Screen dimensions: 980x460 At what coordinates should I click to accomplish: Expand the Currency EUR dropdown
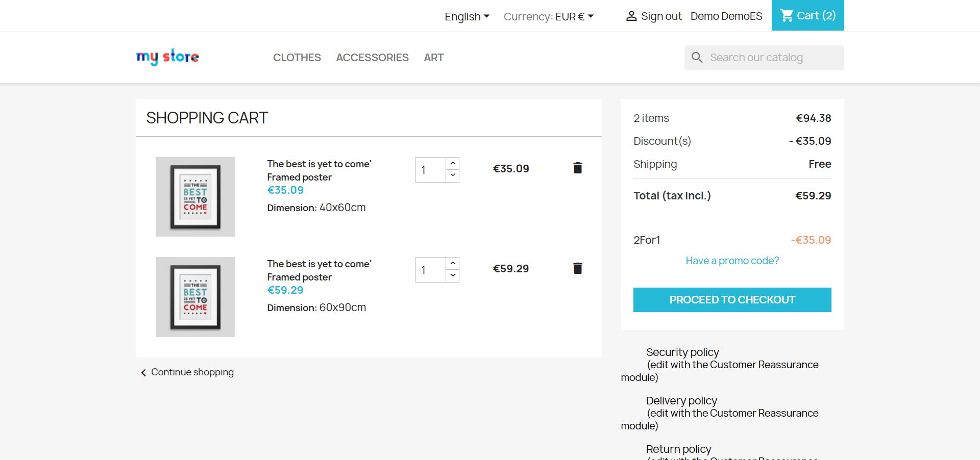tap(548, 16)
